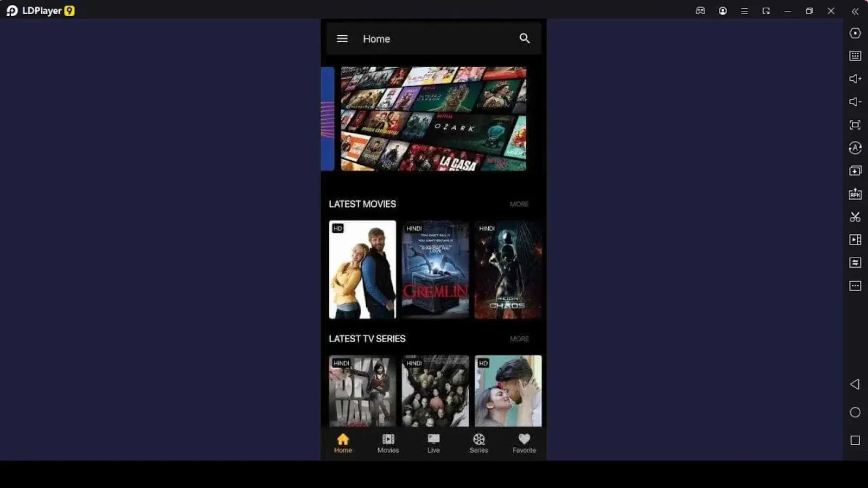
Task: Install an APK file
Action: pyautogui.click(x=855, y=194)
